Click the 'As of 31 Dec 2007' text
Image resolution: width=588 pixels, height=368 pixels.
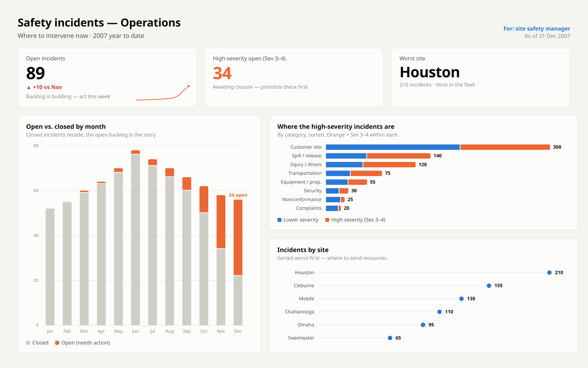pos(547,36)
